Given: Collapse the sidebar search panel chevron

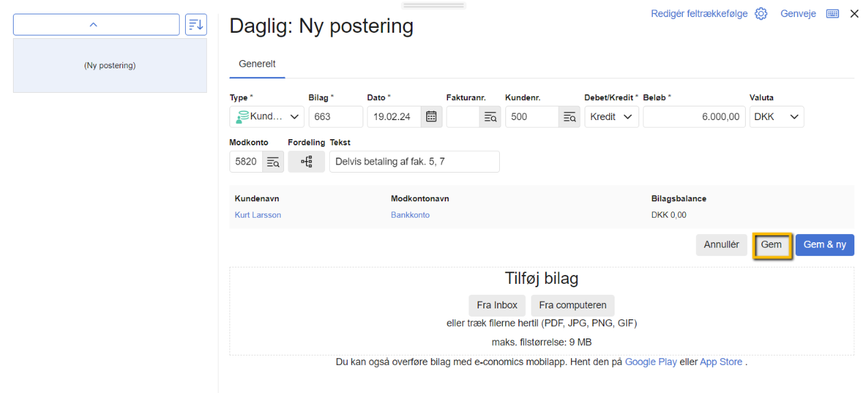Looking at the screenshot, I should pyautogui.click(x=96, y=24).
